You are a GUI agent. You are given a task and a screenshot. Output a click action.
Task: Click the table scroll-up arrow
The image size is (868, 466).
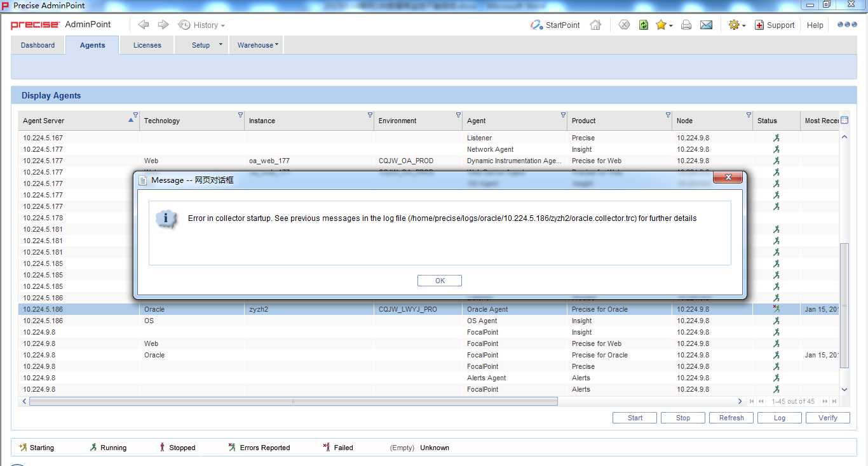pos(844,136)
